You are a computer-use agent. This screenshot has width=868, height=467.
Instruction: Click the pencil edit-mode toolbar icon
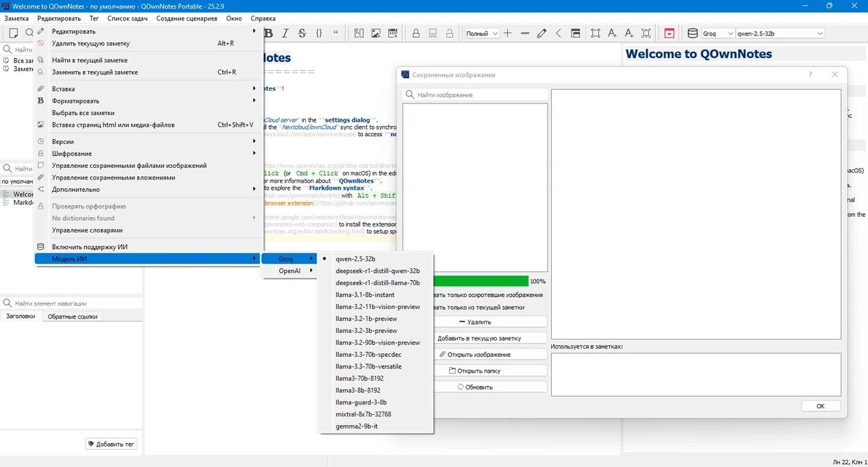(x=542, y=33)
